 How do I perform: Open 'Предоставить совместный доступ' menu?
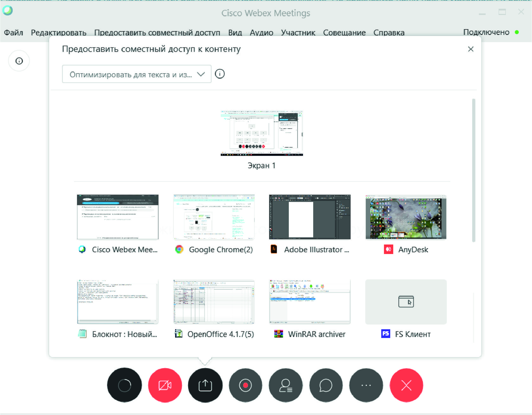[157, 33]
